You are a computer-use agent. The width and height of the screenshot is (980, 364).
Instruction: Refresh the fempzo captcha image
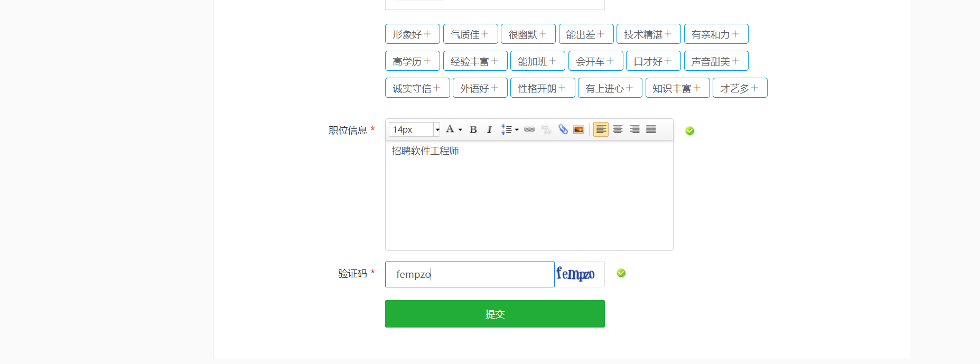pyautogui.click(x=579, y=274)
